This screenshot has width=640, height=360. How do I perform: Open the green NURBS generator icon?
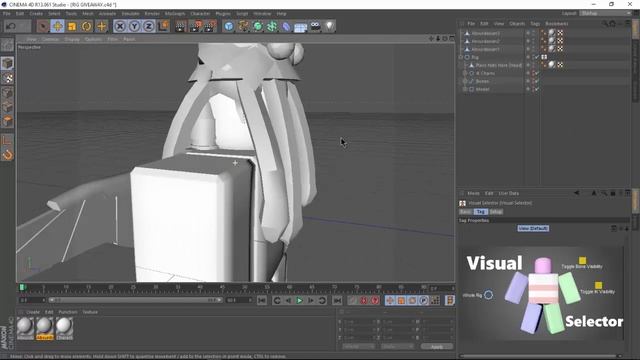(258, 27)
